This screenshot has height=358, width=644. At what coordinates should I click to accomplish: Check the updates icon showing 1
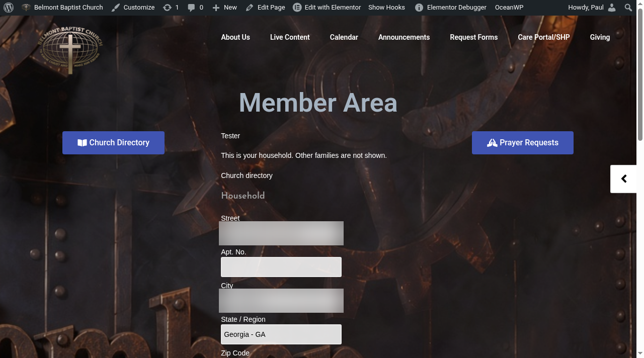coord(171,8)
